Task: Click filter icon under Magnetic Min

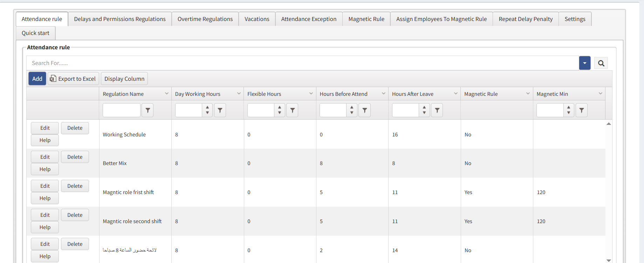Action: click(x=581, y=111)
